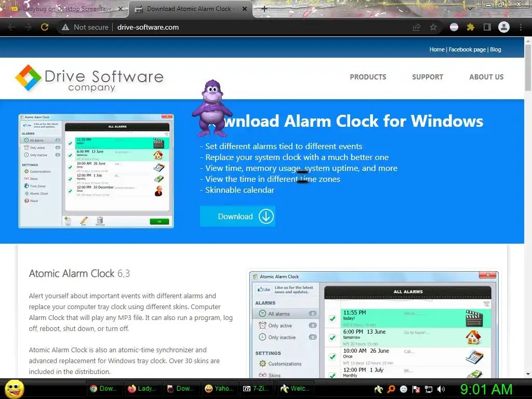Image resolution: width=532 pixels, height=399 pixels.
Task: Switch to the Chrome 'Dow...' taskbar item
Action: (103, 389)
